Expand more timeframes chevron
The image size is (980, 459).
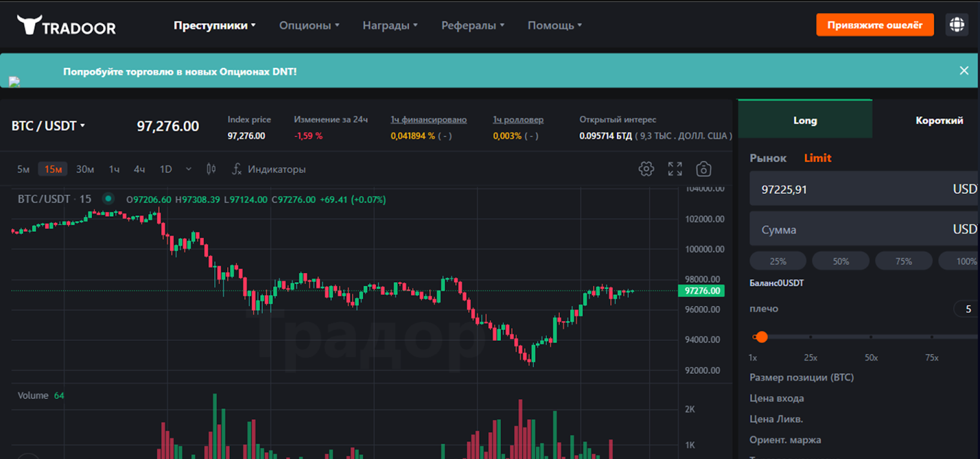coord(189,169)
